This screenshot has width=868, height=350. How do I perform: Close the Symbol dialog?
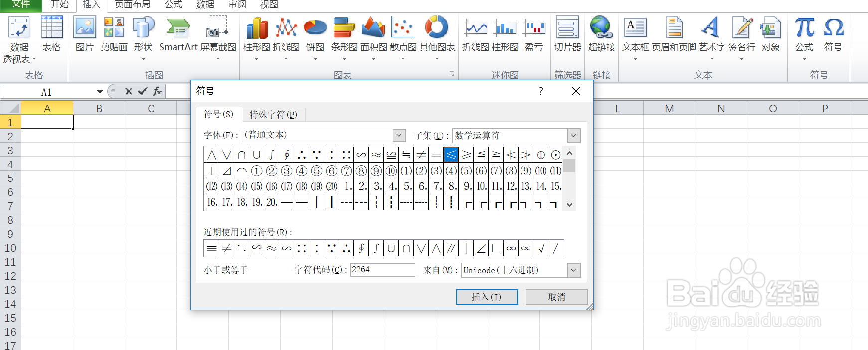576,91
